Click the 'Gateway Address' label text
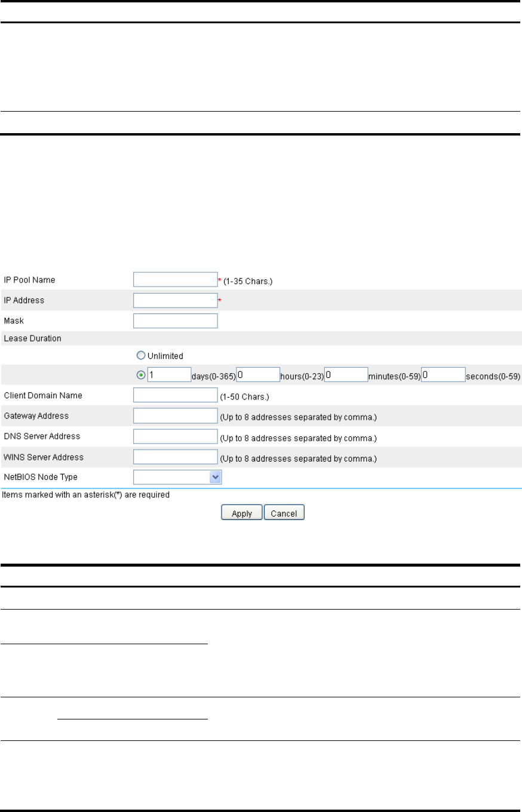This screenshot has width=522, height=812. 36,416
